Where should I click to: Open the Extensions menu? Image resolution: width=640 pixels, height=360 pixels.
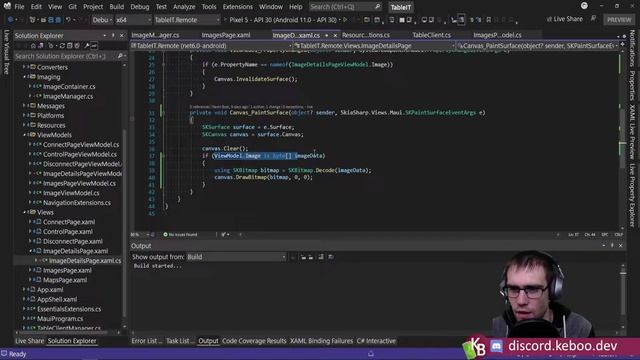click(237, 7)
